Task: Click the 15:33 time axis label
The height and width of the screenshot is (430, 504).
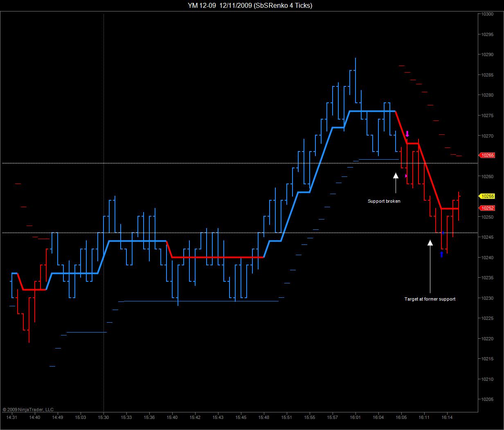Action: click(126, 417)
